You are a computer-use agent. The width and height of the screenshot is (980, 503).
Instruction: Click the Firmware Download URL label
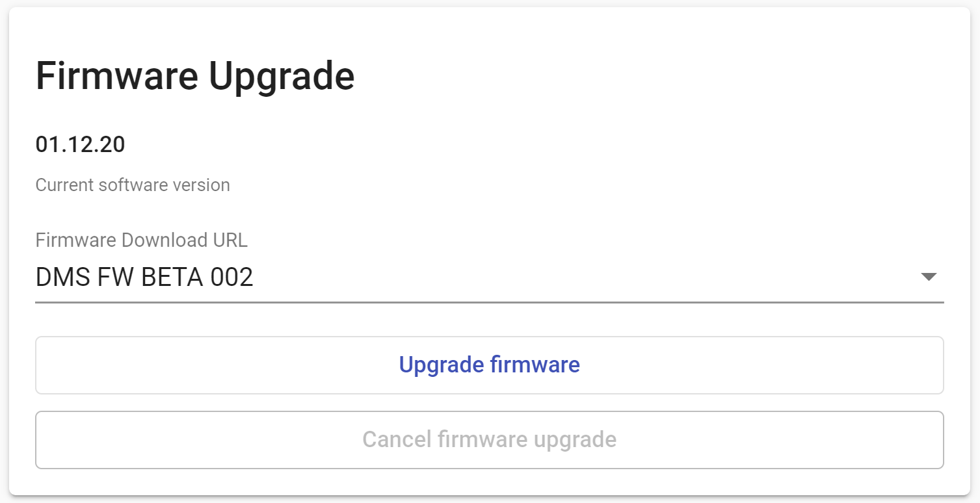pos(141,240)
